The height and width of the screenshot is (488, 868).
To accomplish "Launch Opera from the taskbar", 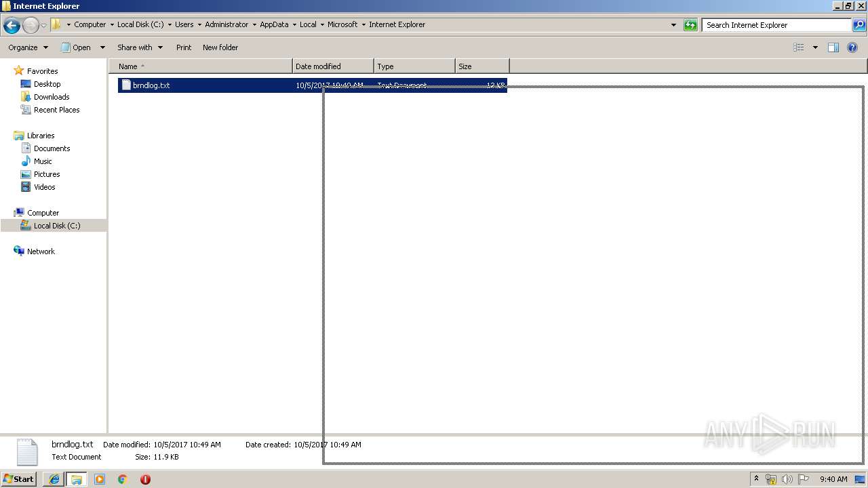I will point(145,479).
